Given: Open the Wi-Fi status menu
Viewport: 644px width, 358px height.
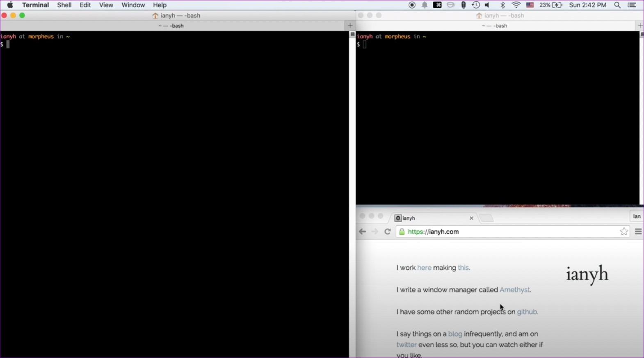Looking at the screenshot, I should click(x=516, y=5).
